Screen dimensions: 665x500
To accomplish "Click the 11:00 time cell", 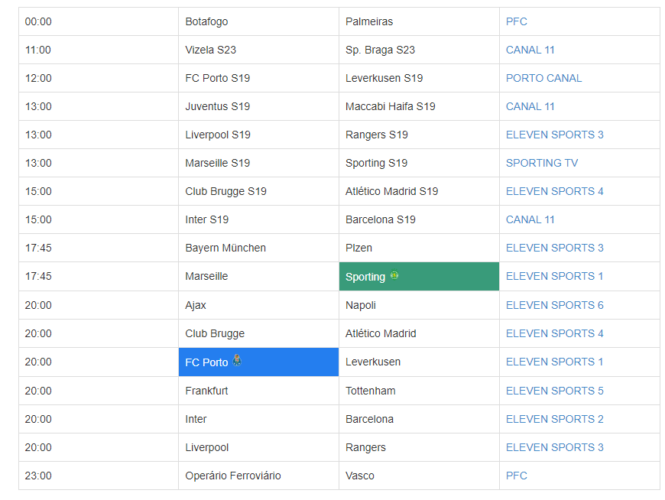I will pos(98,50).
